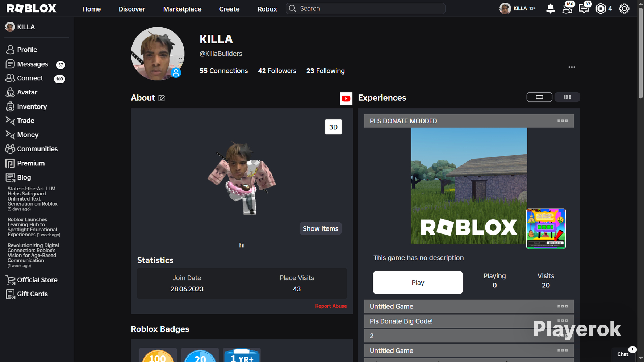Click the Connect icon in the sidebar
This screenshot has height=362, width=644.
coord(10,78)
